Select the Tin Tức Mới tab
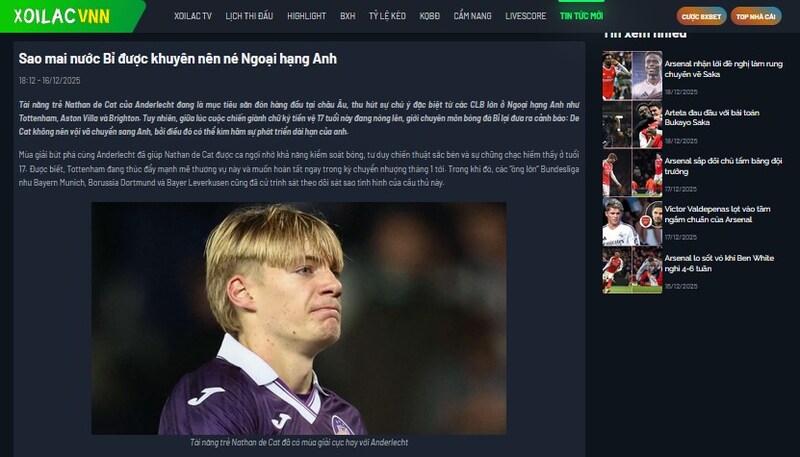This screenshot has height=457, width=800. pyautogui.click(x=581, y=16)
